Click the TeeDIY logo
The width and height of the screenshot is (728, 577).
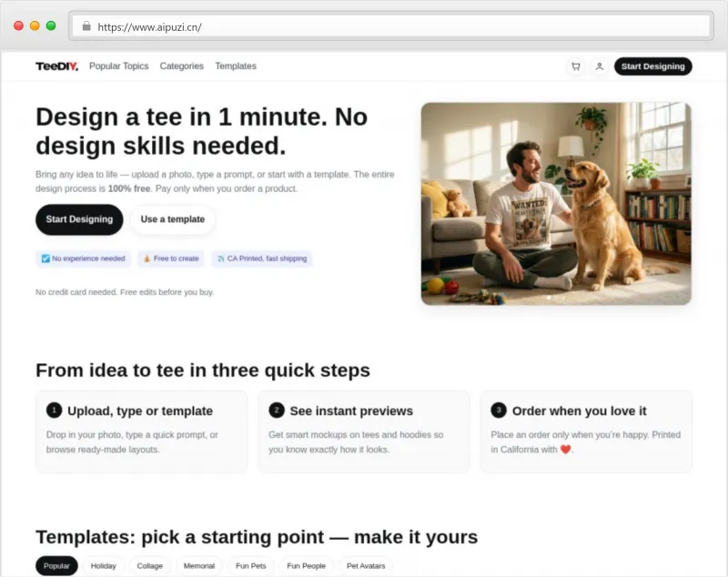click(x=56, y=66)
